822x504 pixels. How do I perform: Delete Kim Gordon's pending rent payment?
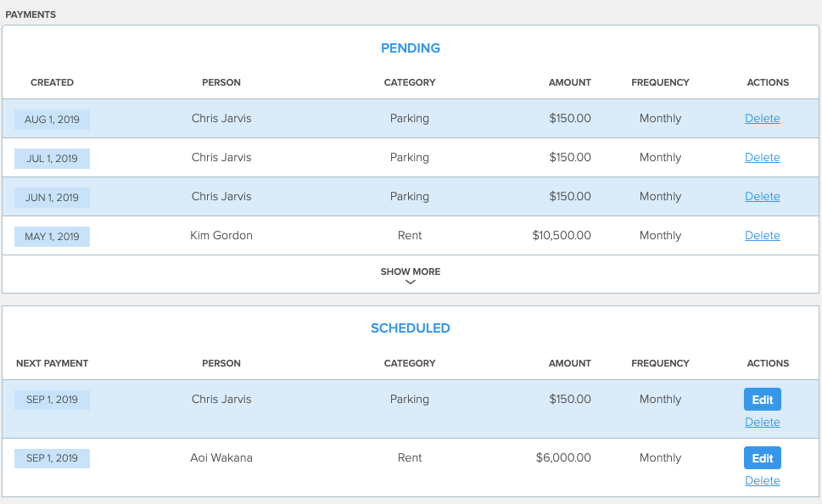point(763,236)
